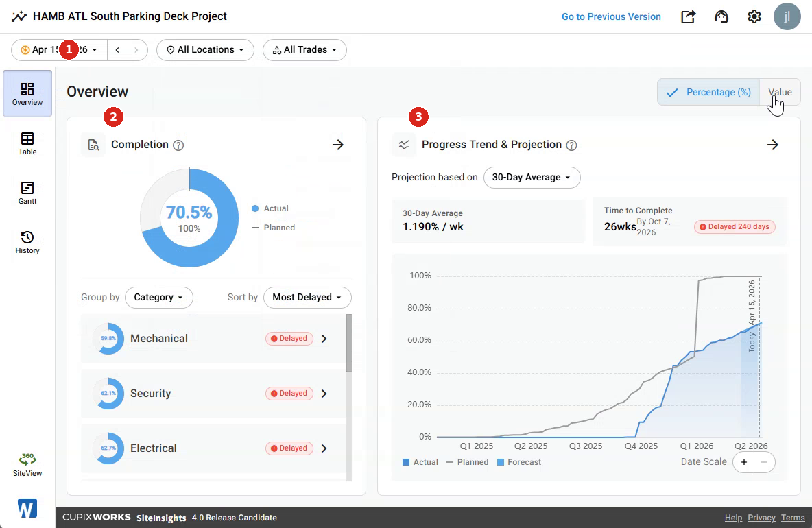
Task: Open the Privacy link in footer
Action: click(761, 518)
